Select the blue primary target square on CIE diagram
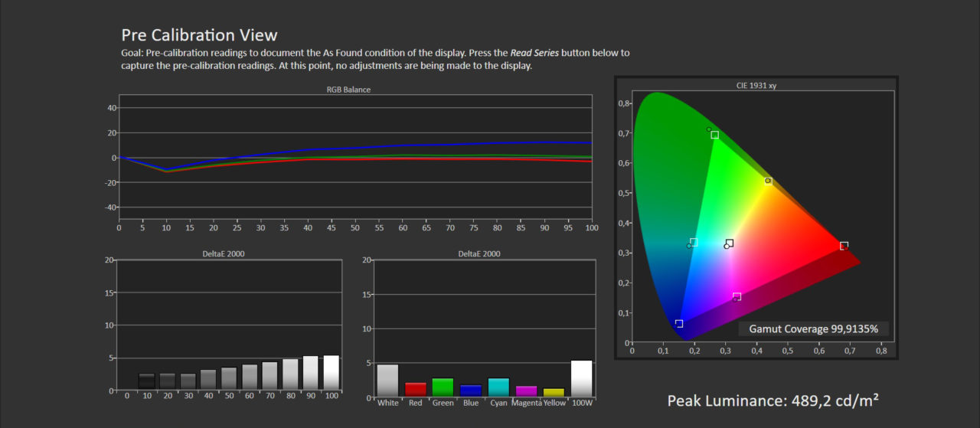980x428 pixels. 679,324
